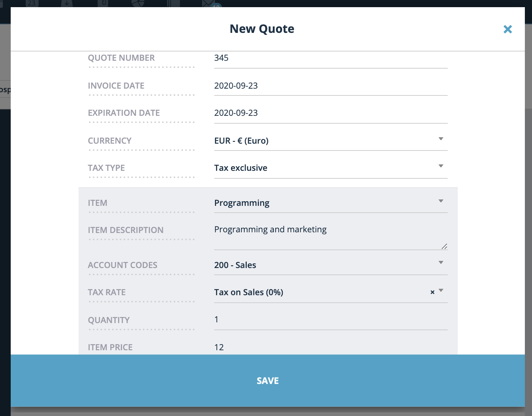The height and width of the screenshot is (416, 532).
Task: Expand the Tax Rate dropdown arrow
Action: 441,291
